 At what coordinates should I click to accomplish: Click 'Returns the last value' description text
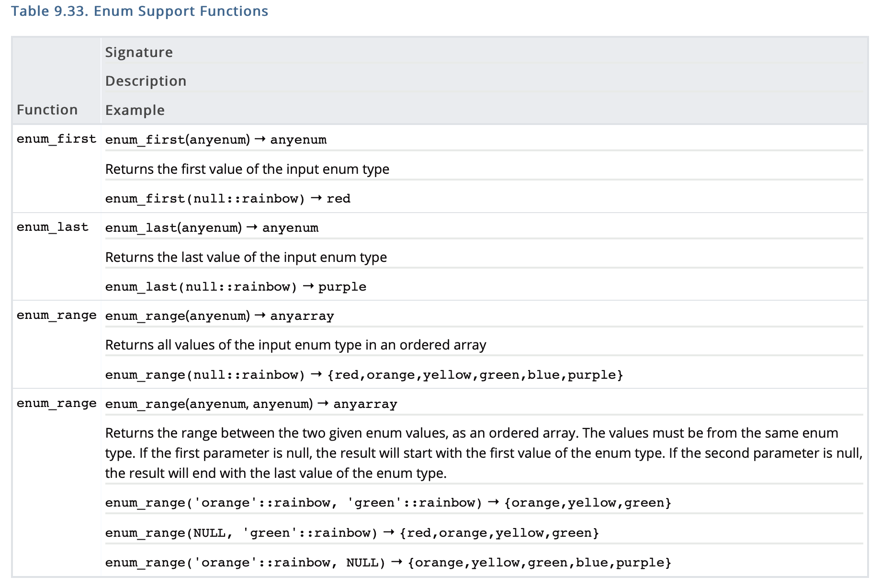click(x=246, y=257)
